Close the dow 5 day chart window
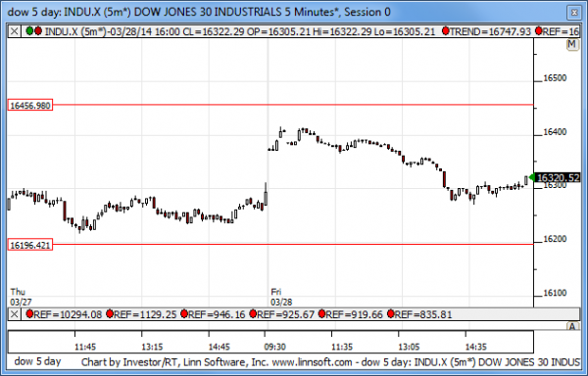Screen dimensions: 588x376 pos(574,13)
